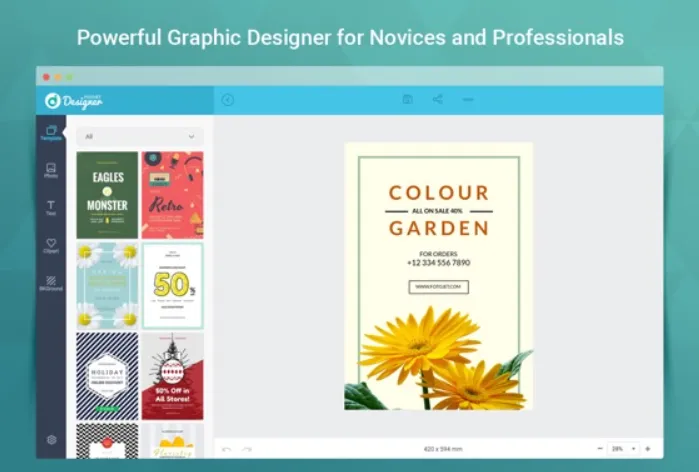
Task: Click the 420 x 594 mm size label
Action: [x=443, y=449]
